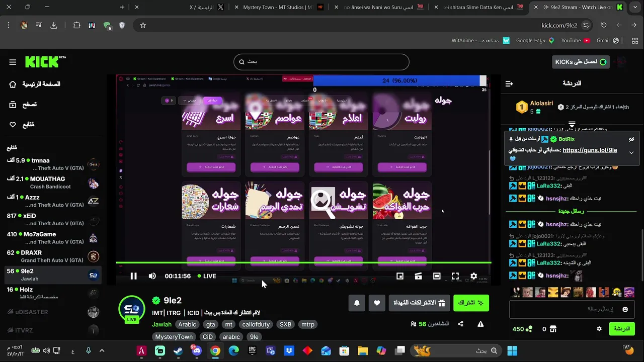
Task: Enter fullscreen in video player
Action: click(x=455, y=276)
